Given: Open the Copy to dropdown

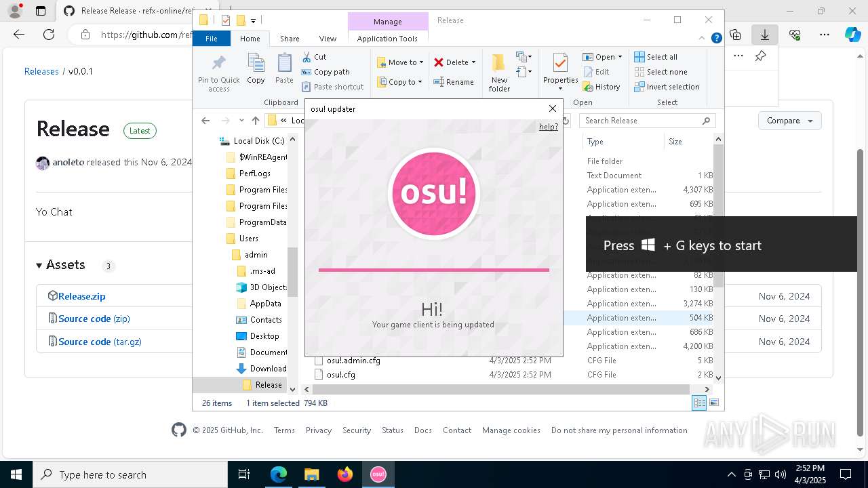Looking at the screenshot, I should [400, 82].
